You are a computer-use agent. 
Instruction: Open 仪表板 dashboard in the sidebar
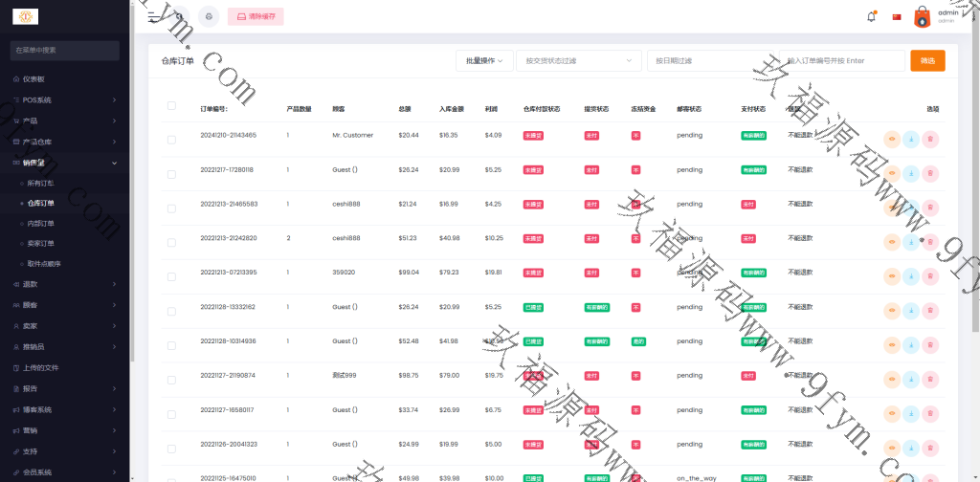[34, 78]
